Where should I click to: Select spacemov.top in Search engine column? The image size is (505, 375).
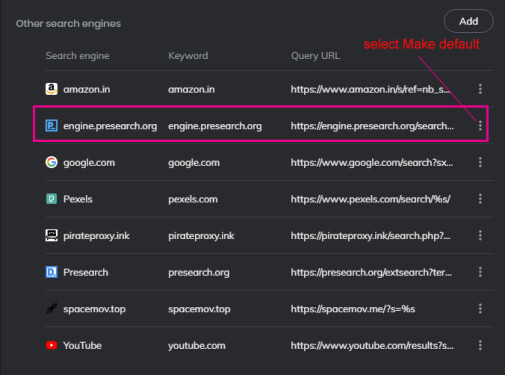(94, 309)
